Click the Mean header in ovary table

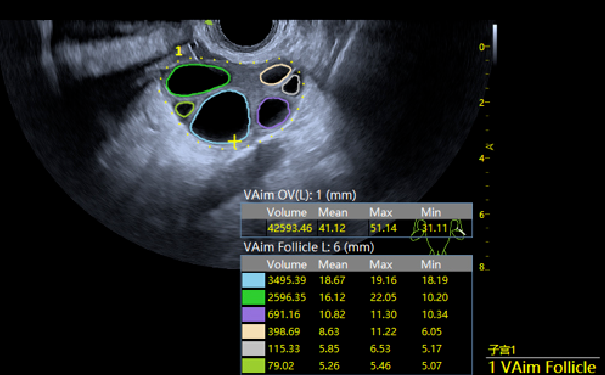[x=333, y=213]
